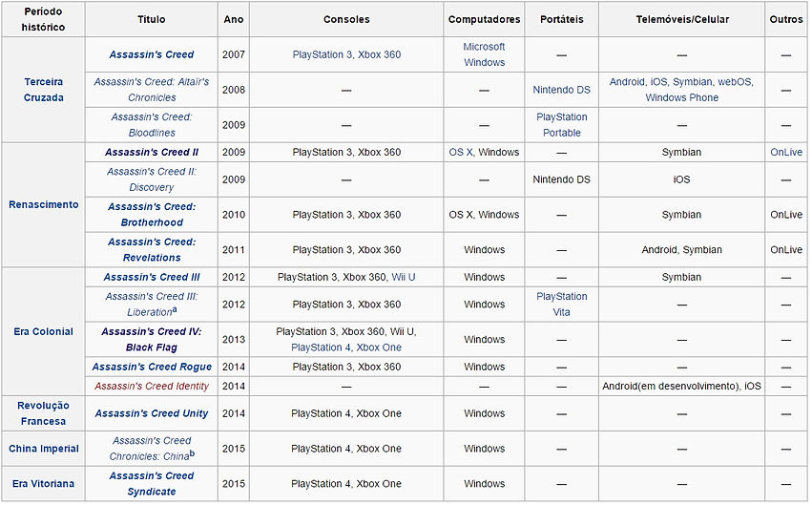Open Assassin's Creed IV: Black Flag link
The height and width of the screenshot is (505, 812).
coord(151,339)
